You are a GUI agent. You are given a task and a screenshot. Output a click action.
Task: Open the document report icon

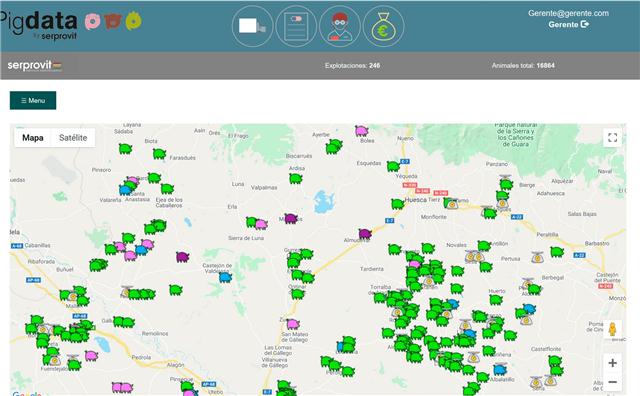296,26
